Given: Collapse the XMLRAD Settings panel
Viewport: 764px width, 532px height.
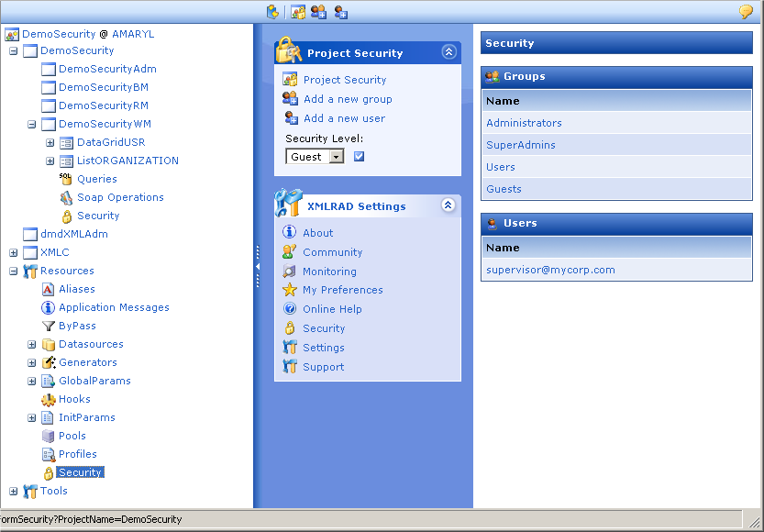Looking at the screenshot, I should [448, 205].
